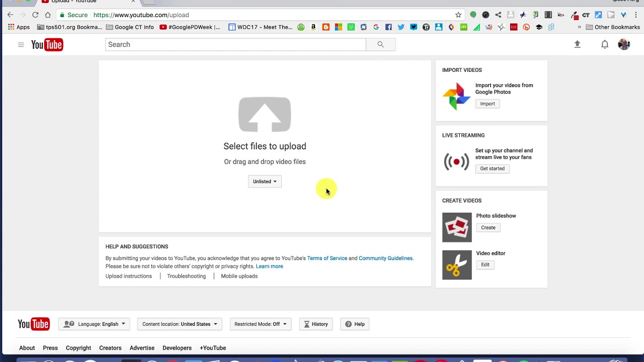Click Edit for Video editor
644x362 pixels.
point(485,264)
